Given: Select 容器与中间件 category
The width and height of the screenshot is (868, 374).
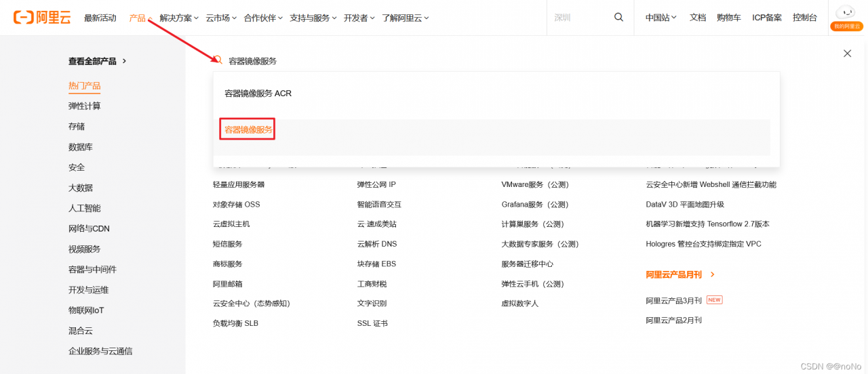Looking at the screenshot, I should pos(93,269).
